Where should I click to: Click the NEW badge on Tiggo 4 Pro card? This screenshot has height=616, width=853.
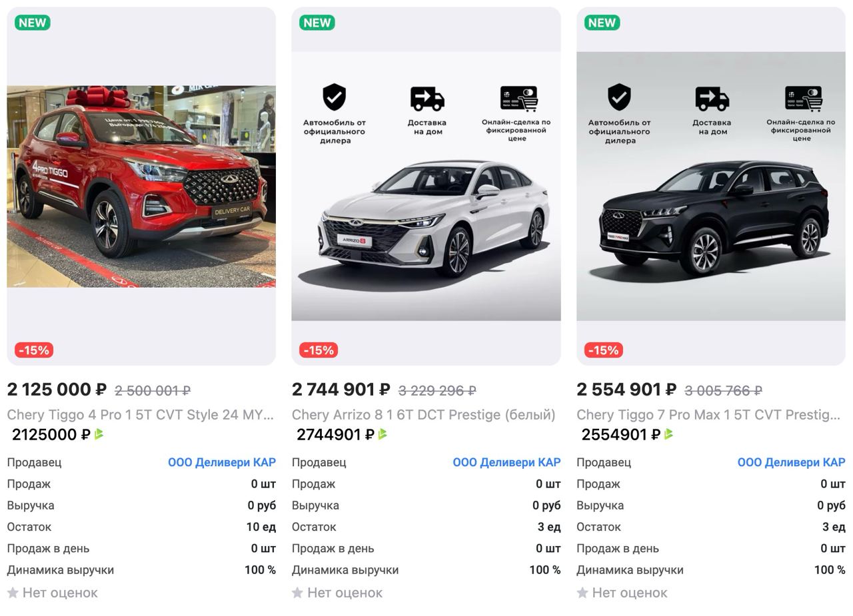click(33, 23)
